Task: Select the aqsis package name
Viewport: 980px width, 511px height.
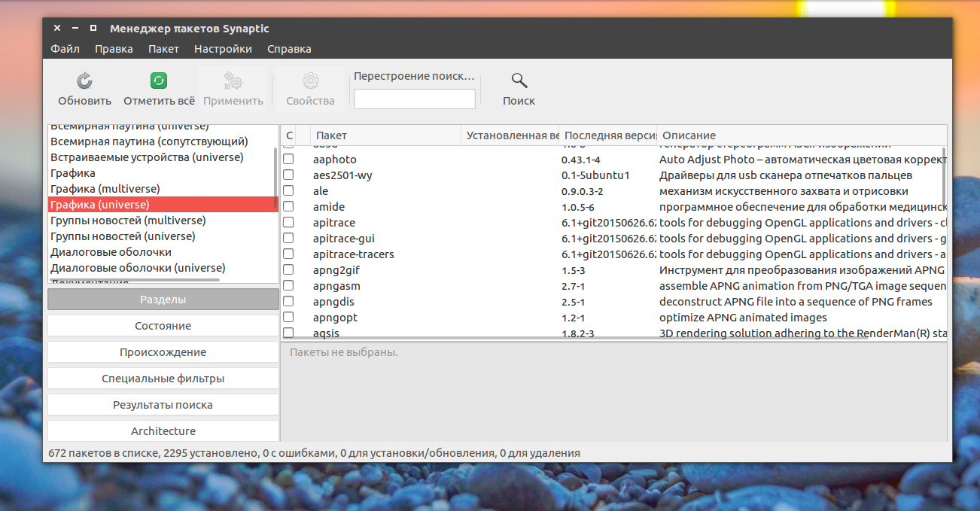Action: (x=326, y=333)
